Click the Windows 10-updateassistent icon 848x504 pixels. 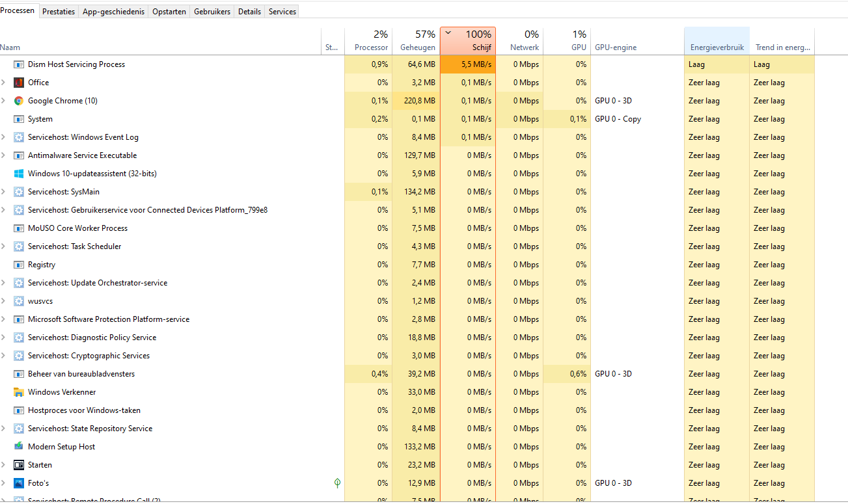19,174
